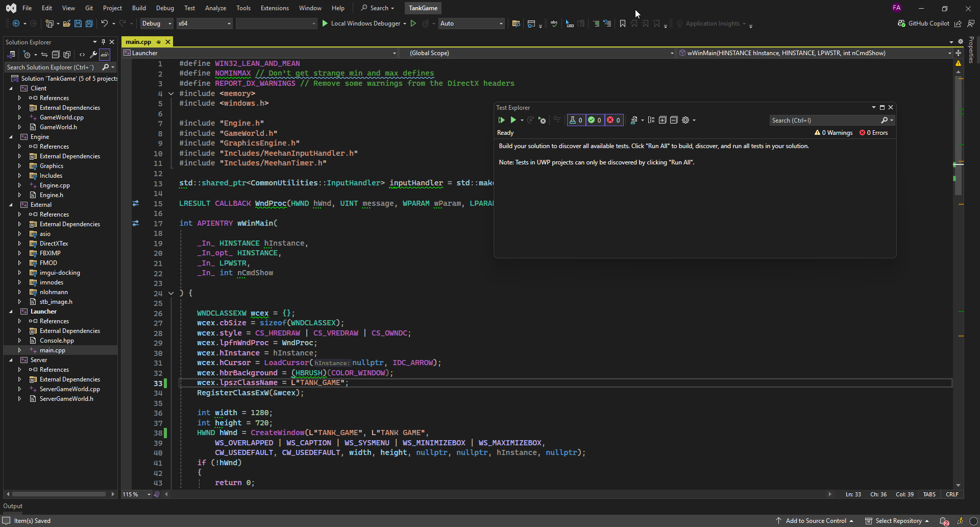Open the Auto dropdown in toolbar
Viewport: 980px width, 527px height.
pyautogui.click(x=471, y=23)
